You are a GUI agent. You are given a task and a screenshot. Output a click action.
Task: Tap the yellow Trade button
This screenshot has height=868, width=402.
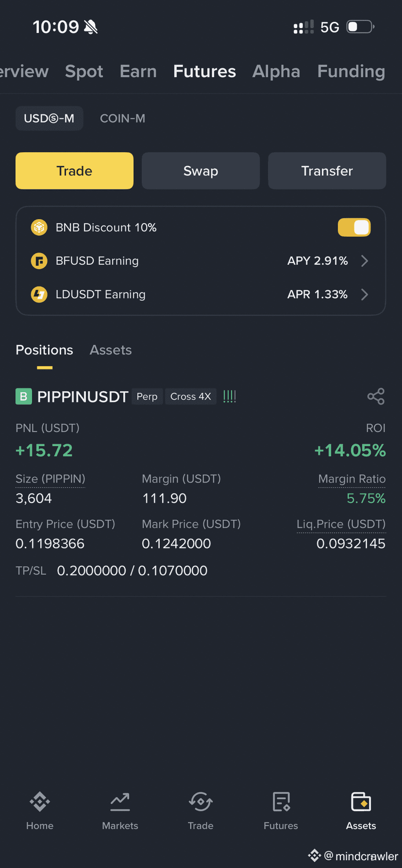74,171
